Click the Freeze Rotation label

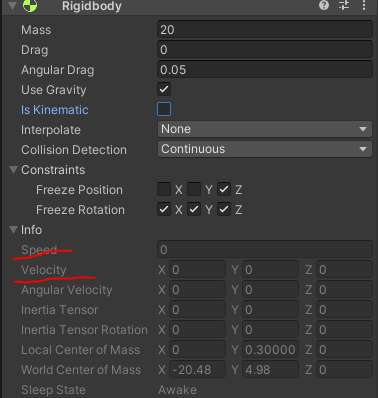pyautogui.click(x=80, y=210)
